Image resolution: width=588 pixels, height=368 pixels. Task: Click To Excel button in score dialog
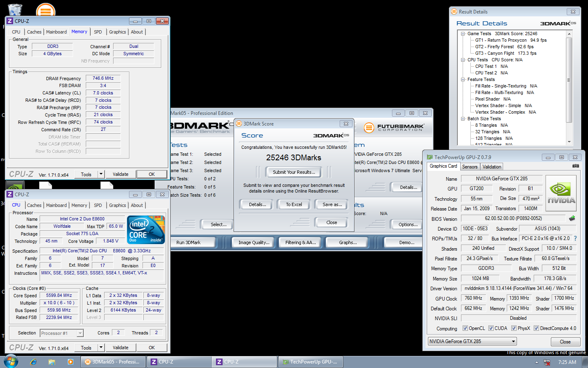[294, 204]
